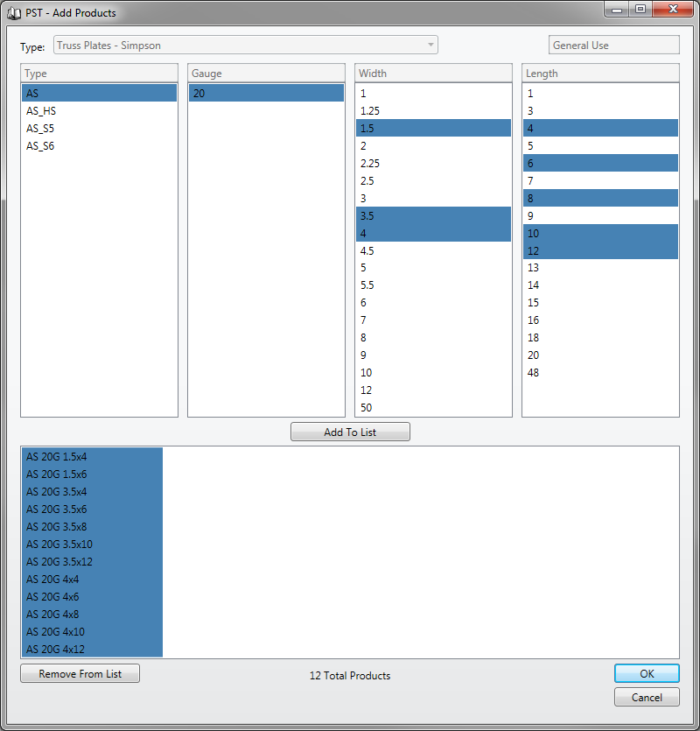Pick width 5.5 from Width list
Screen dimensions: 700x731
click(x=368, y=285)
